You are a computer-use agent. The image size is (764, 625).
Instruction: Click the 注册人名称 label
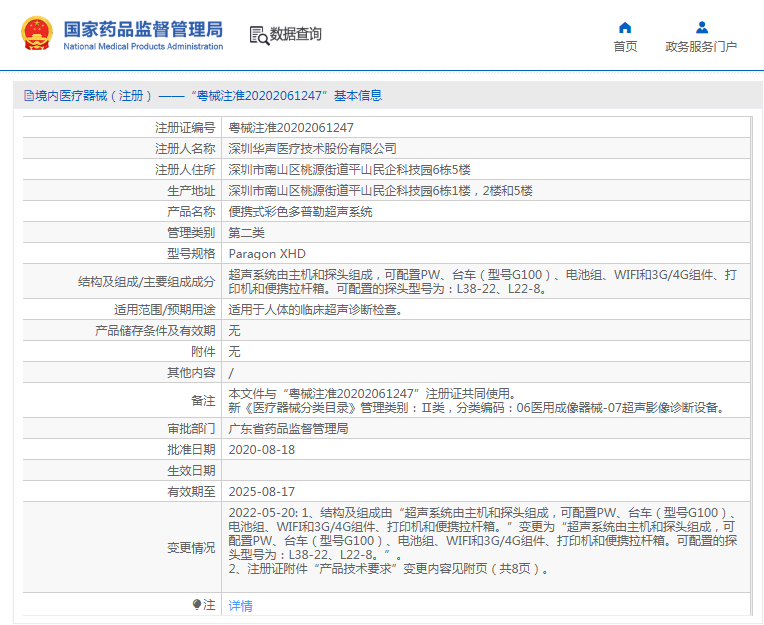(x=185, y=149)
